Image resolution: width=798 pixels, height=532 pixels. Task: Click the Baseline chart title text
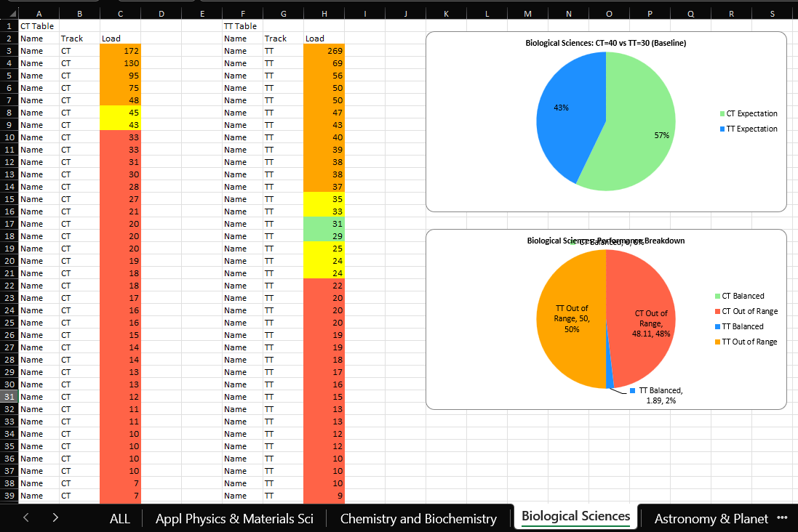click(x=605, y=43)
